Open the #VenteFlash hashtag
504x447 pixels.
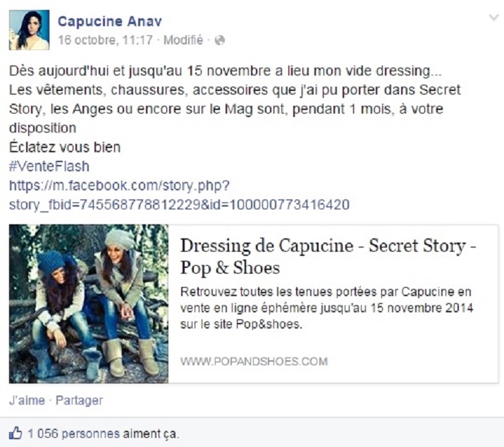pyautogui.click(x=49, y=166)
